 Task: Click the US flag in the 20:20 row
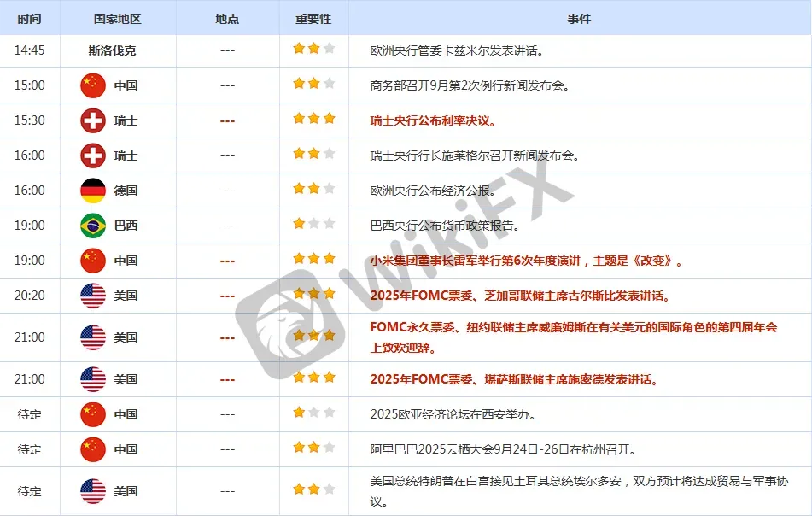pos(93,296)
